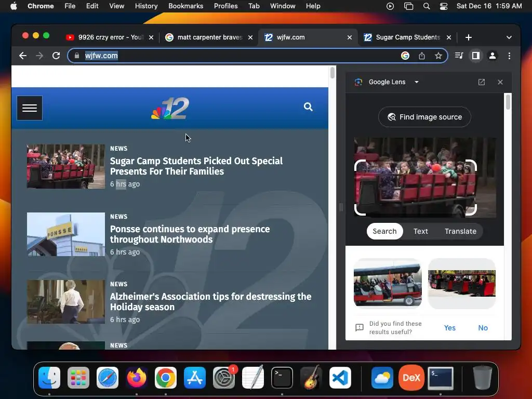
Task: Select the Translate mode in Lens
Action: (460, 231)
